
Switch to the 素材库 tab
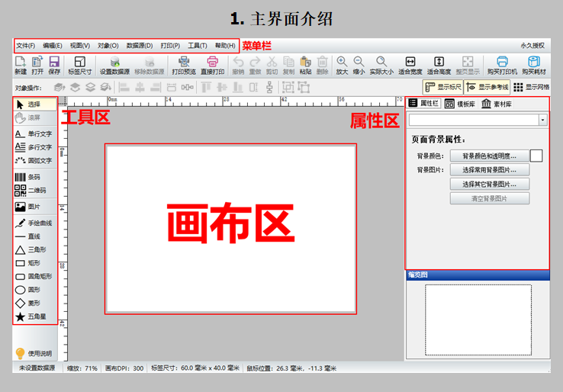[497, 104]
